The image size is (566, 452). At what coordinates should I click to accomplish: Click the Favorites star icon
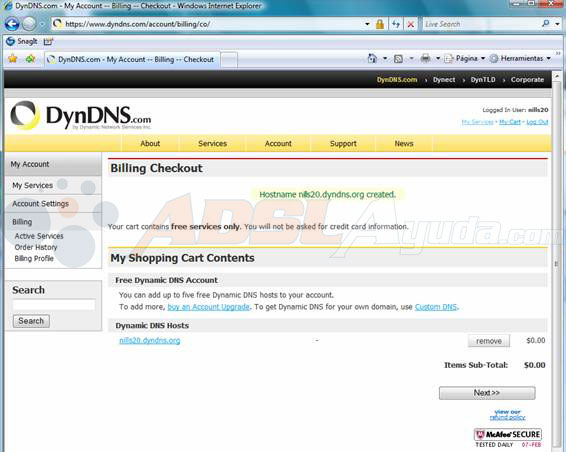pyautogui.click(x=13, y=58)
